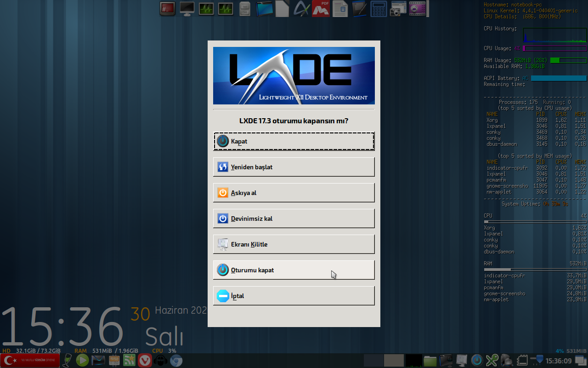Cancel the dialog with İptal
The width and height of the screenshot is (588, 368).
[294, 296]
